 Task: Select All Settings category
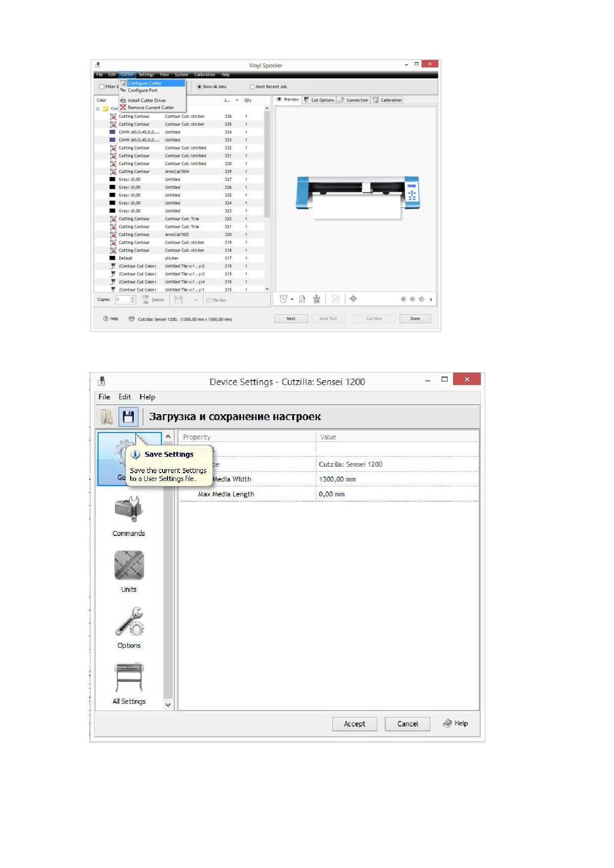(x=129, y=684)
